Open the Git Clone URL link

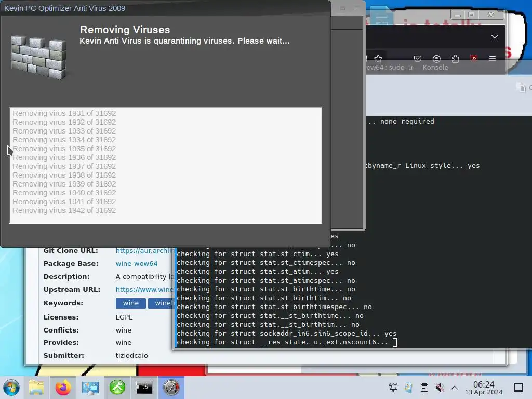[144, 251]
